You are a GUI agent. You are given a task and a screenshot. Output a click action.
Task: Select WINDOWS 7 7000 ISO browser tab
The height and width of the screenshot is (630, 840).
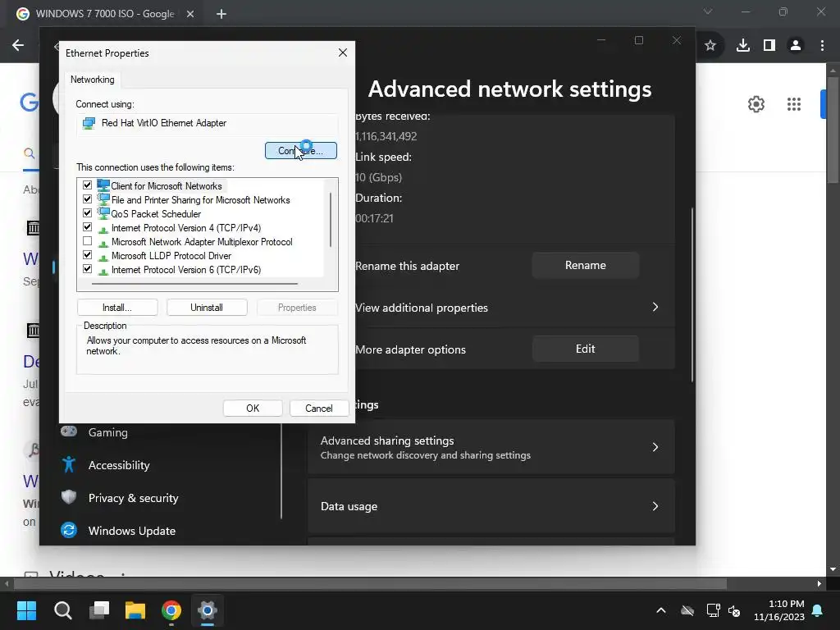click(x=104, y=14)
